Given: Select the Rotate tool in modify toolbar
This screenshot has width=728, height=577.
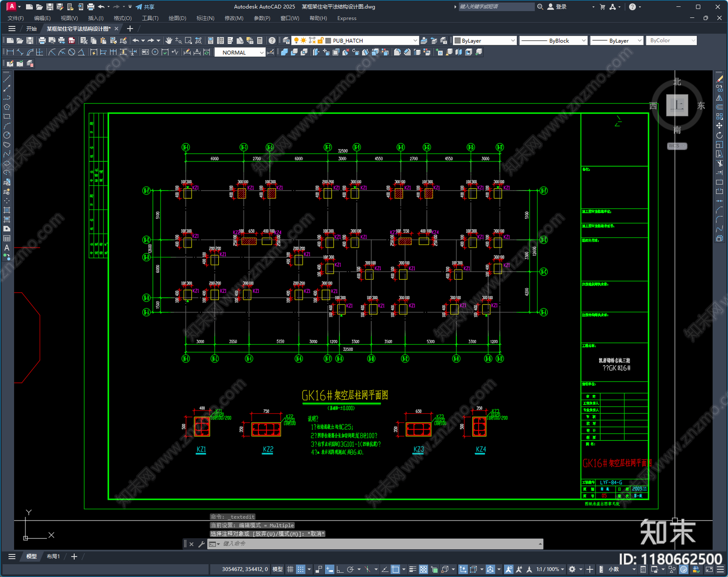Looking at the screenshot, I should pyautogui.click(x=719, y=135).
